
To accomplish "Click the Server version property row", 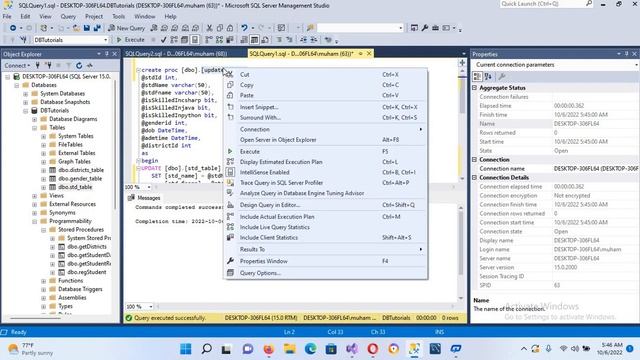I will pyautogui.click(x=556, y=267).
